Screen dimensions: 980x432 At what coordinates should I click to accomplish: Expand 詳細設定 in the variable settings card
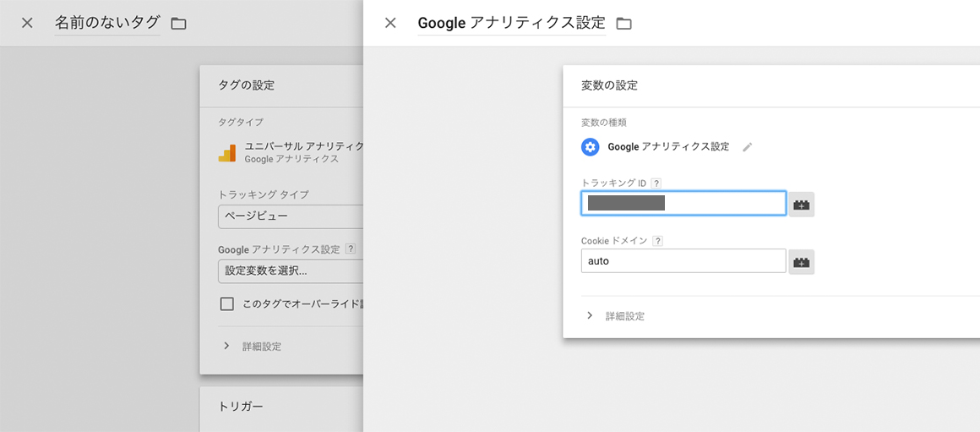(616, 315)
